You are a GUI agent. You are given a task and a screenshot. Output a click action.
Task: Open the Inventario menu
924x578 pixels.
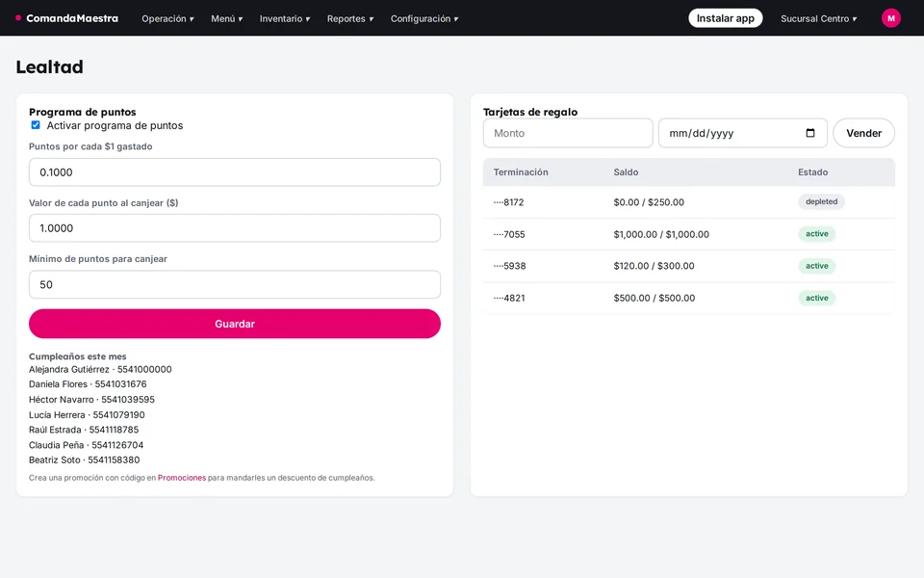[x=285, y=18]
